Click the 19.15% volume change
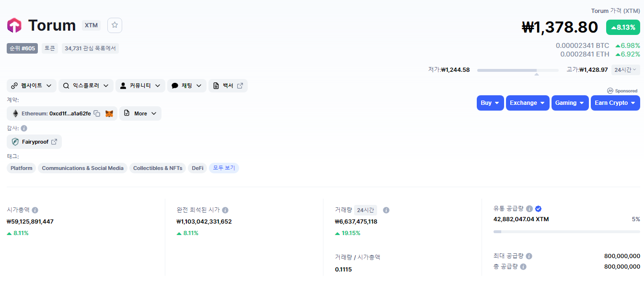 coord(348,233)
